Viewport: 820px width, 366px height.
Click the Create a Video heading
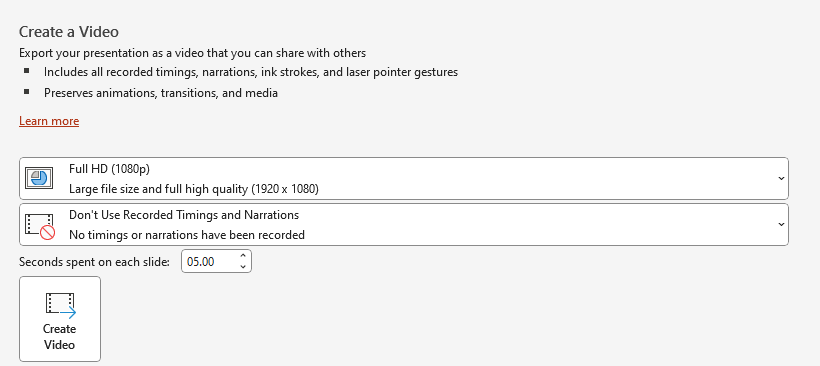click(69, 31)
